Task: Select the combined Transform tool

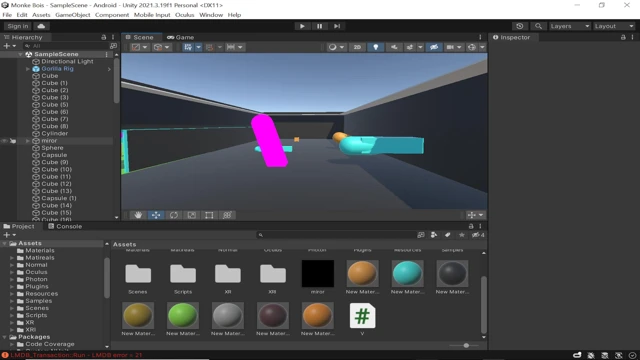Action: (227, 215)
